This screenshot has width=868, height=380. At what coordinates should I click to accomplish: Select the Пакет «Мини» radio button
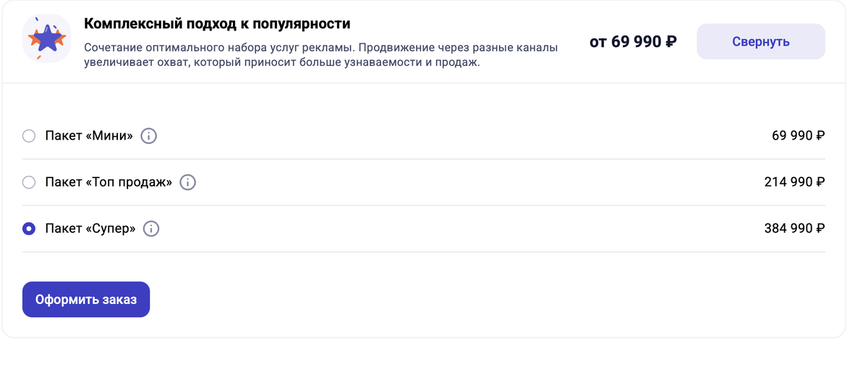click(x=29, y=135)
